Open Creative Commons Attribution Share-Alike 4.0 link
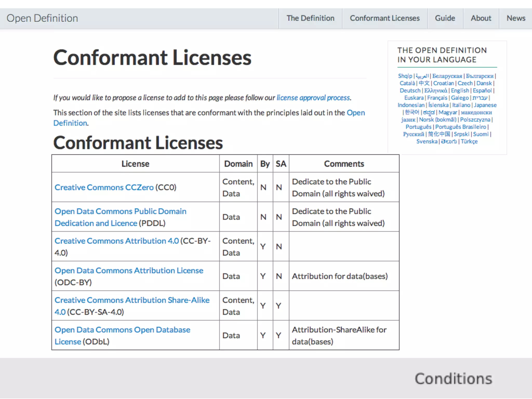Screen dimensions: 532x399 tap(132, 300)
